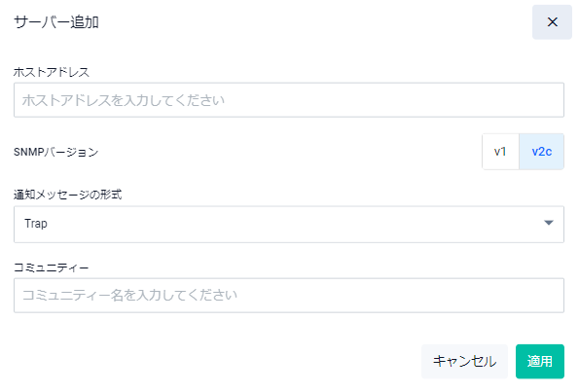Viewport: 579px width, 392px height.
Task: Click the コミュニティー field label
Action: [51, 267]
